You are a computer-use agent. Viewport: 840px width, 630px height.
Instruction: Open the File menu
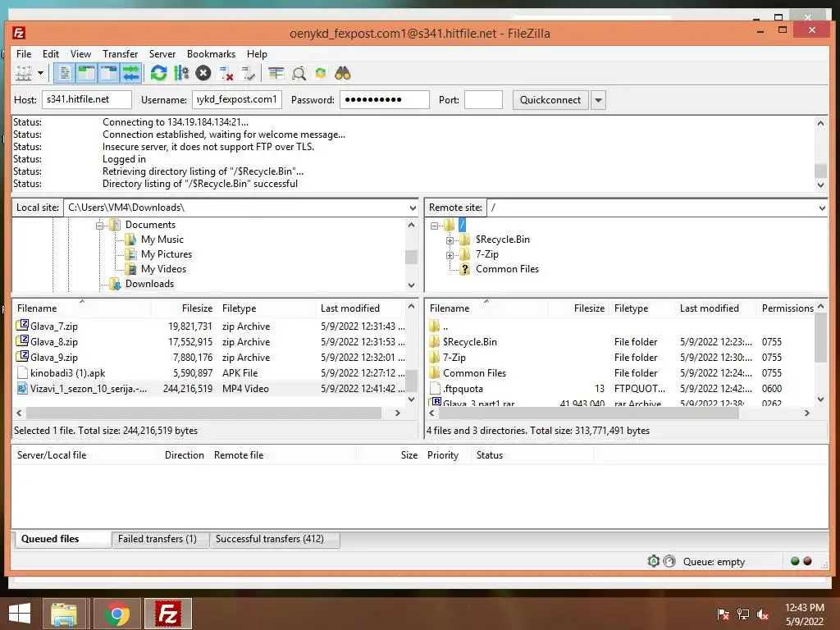[24, 54]
